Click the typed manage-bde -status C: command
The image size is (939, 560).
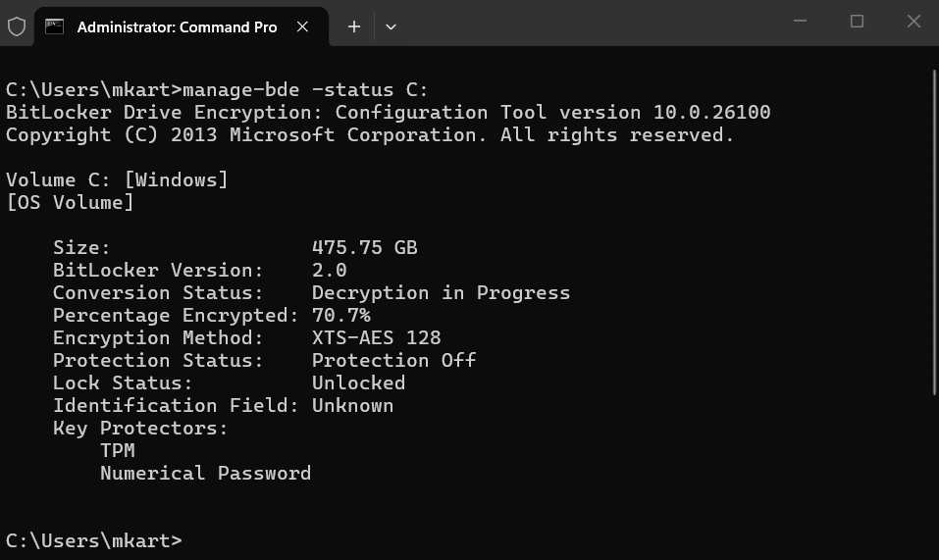click(x=305, y=89)
